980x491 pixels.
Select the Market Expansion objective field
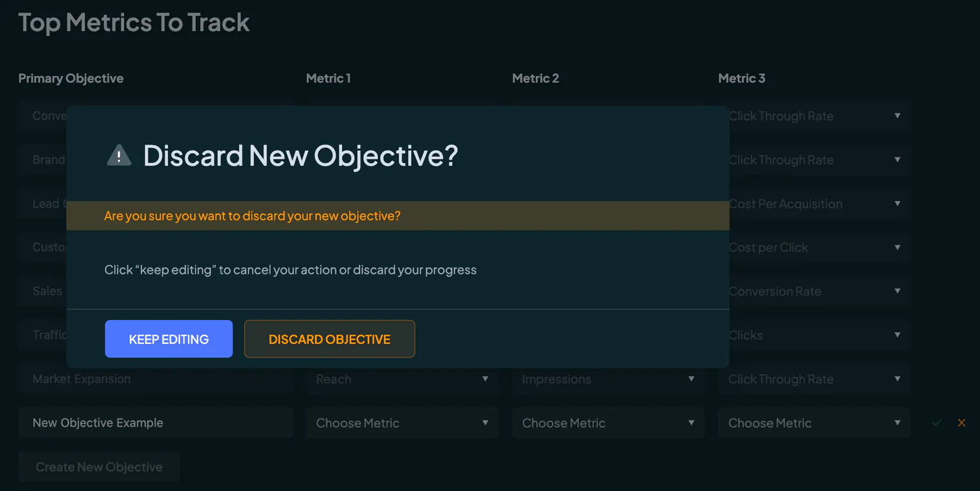tap(156, 379)
